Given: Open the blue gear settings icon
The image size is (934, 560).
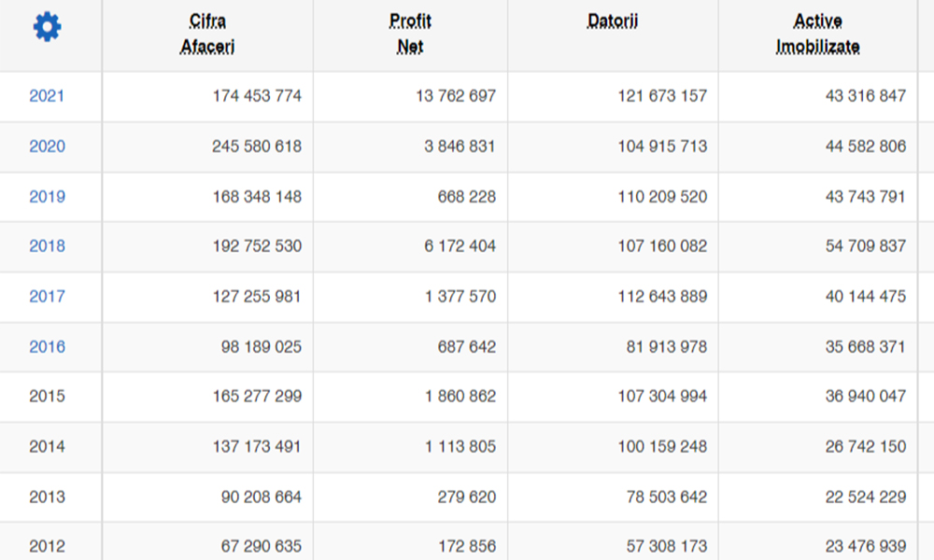Looking at the screenshot, I should 47,27.
